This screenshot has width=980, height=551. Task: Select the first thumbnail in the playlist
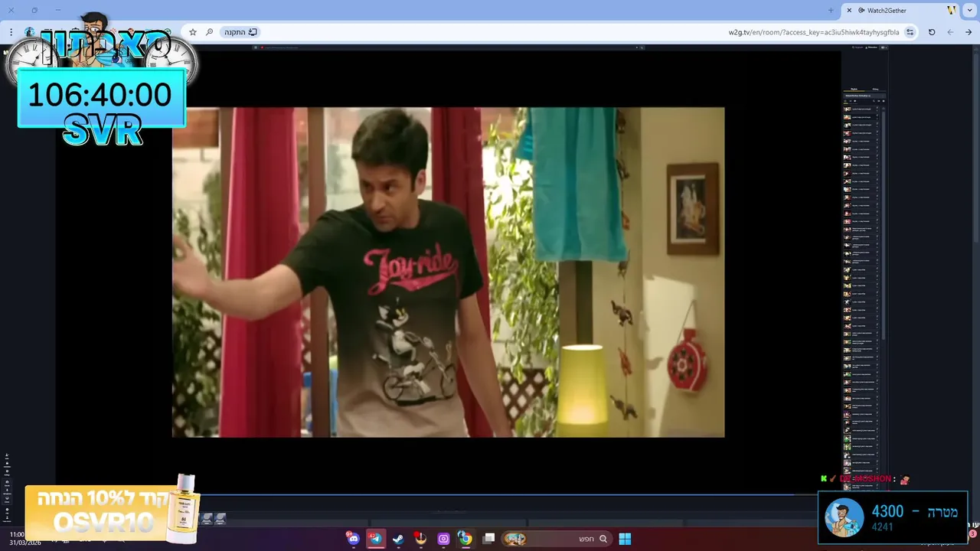pyautogui.click(x=848, y=109)
